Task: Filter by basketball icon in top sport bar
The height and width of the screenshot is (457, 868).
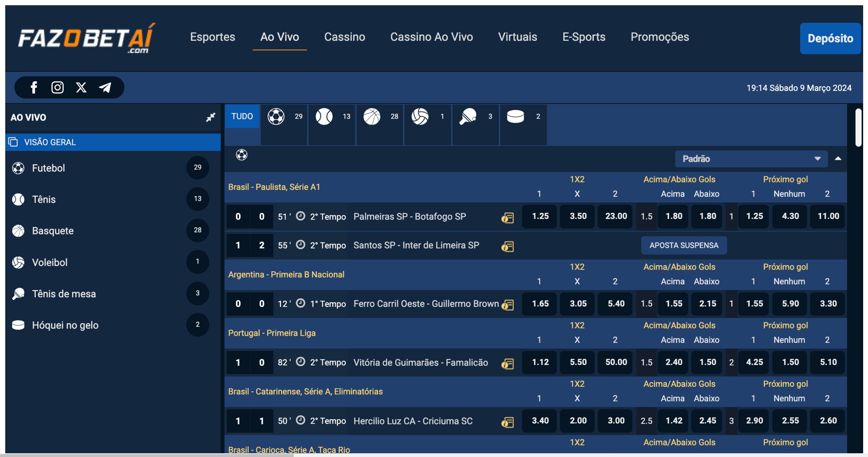Action: pyautogui.click(x=372, y=116)
